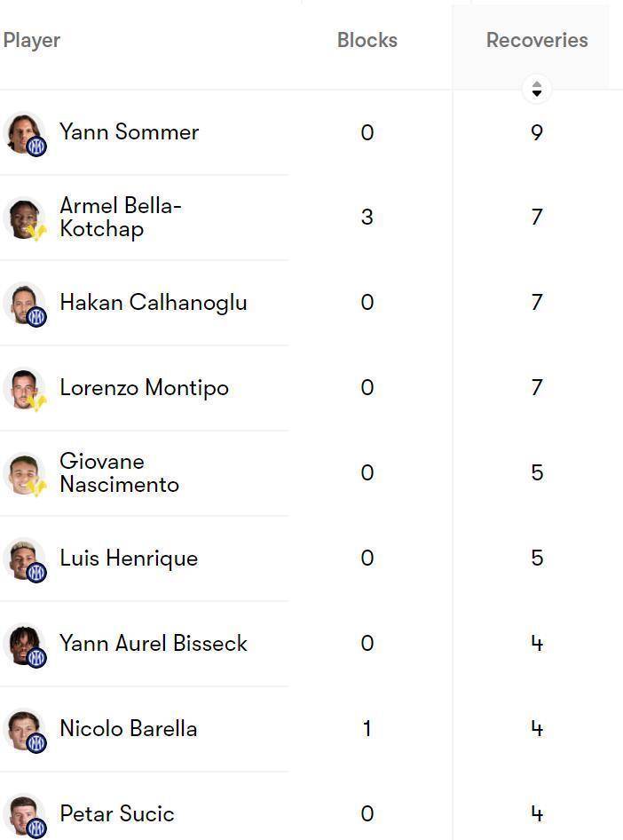Click Lorenzo Montipo's avatar photo
The image size is (623, 840).
[x=23, y=389]
